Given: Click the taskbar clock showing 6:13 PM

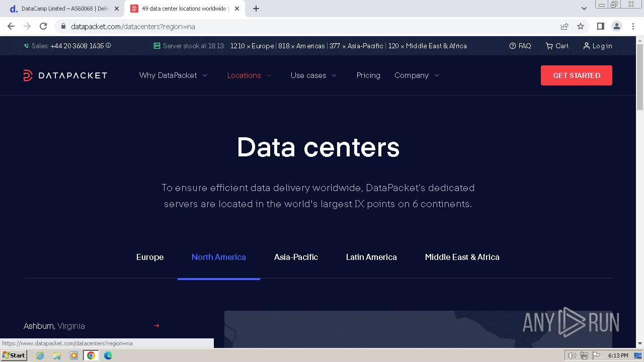Looking at the screenshot, I should (x=618, y=355).
